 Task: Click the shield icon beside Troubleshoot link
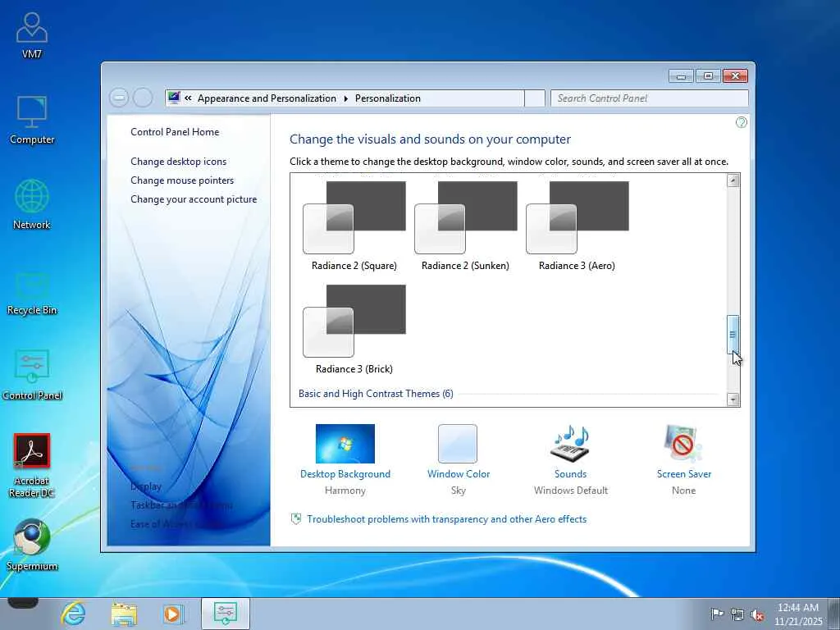click(295, 519)
